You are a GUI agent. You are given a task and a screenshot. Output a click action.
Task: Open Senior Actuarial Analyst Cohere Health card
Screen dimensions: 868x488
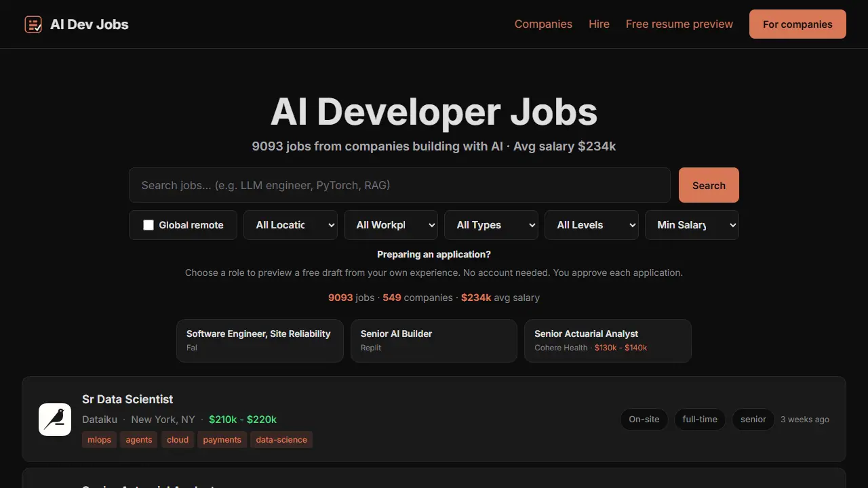(608, 341)
